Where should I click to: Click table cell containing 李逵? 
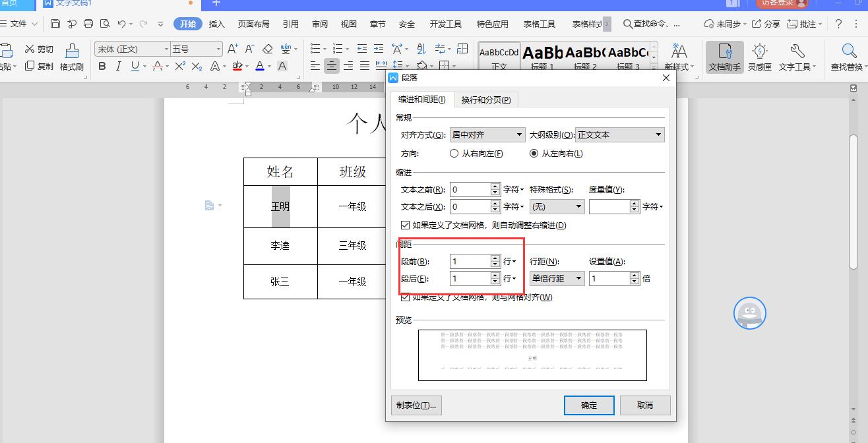tap(280, 246)
